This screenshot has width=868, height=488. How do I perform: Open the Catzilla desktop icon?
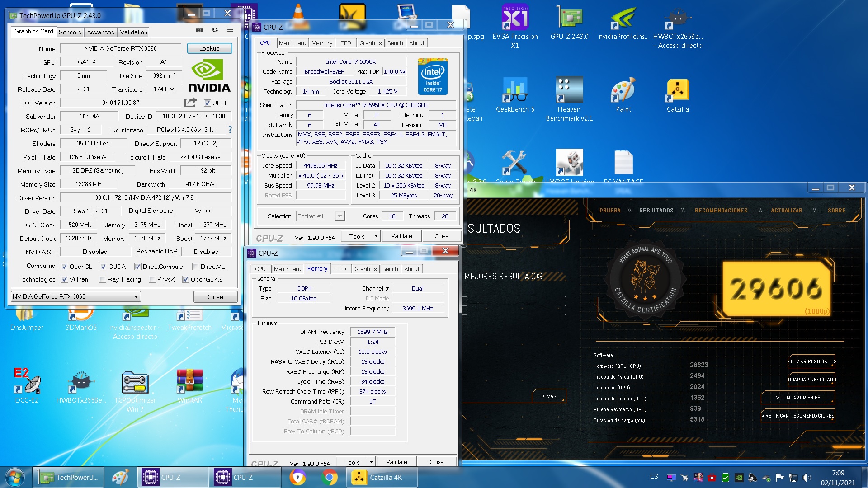pos(678,95)
